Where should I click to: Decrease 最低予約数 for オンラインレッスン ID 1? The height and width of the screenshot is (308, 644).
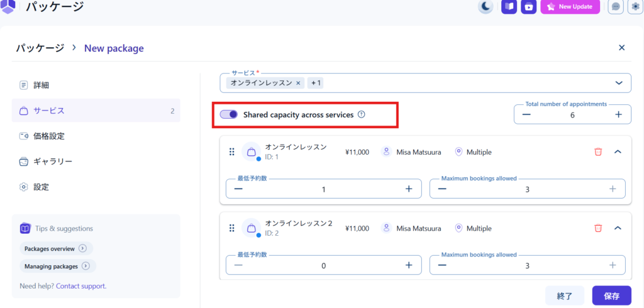point(238,189)
